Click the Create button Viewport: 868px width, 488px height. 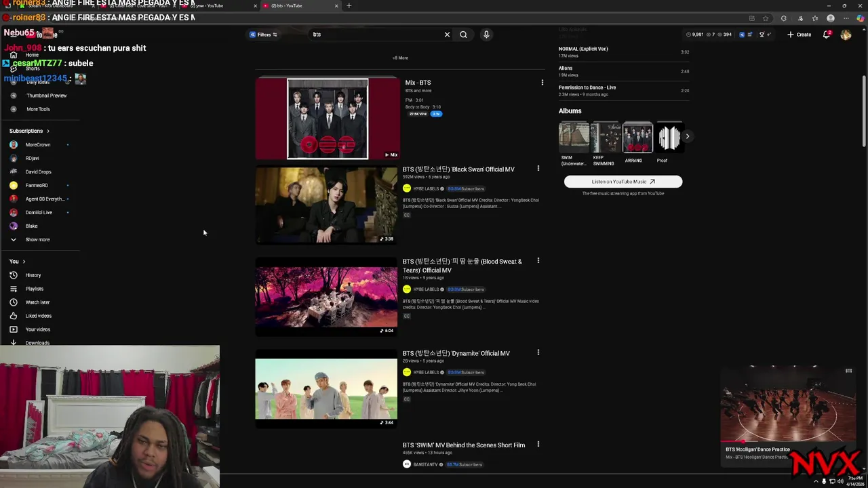coord(799,35)
